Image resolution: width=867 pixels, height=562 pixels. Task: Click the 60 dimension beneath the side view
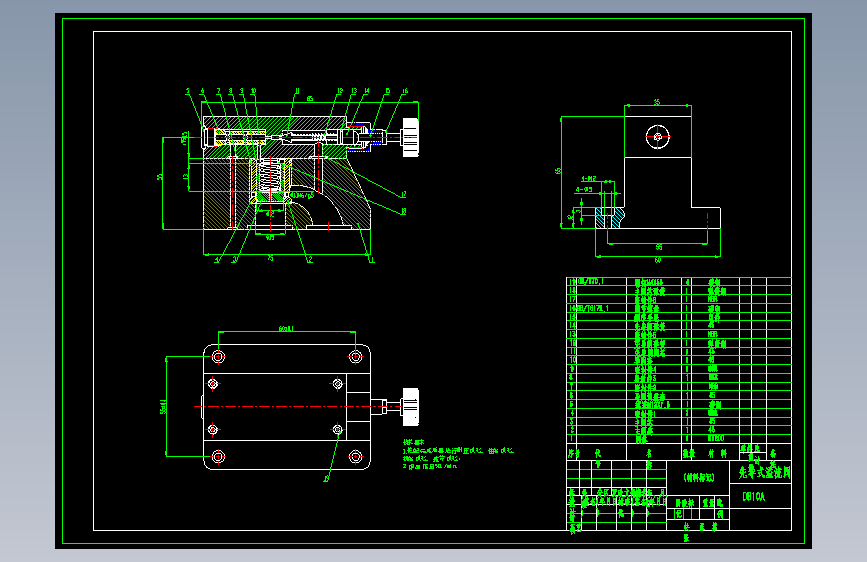click(x=657, y=260)
